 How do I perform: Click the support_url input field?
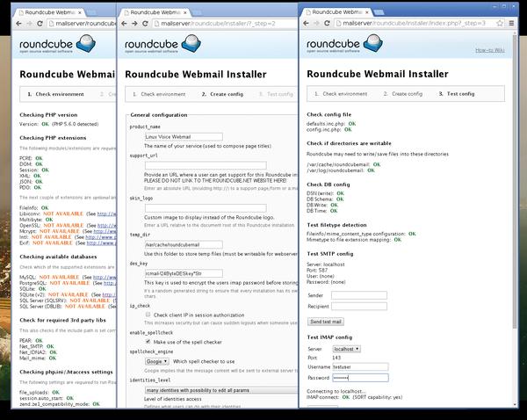click(x=206, y=165)
